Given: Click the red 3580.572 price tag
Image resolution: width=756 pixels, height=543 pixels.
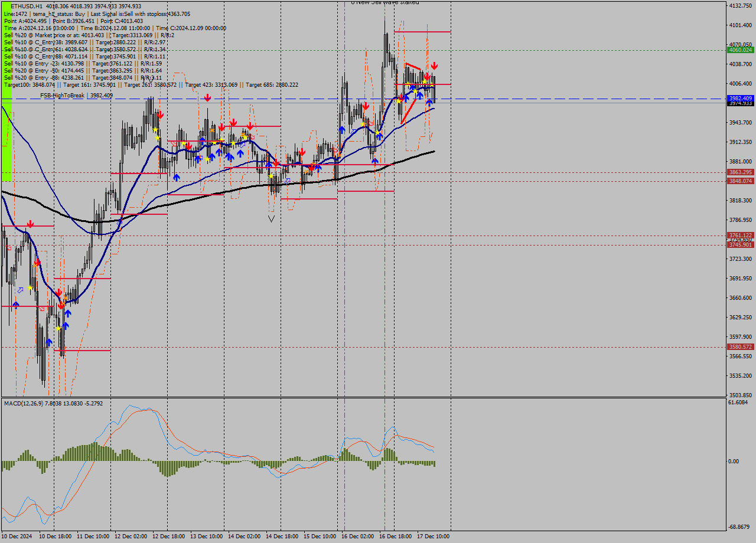Looking at the screenshot, I should pyautogui.click(x=740, y=347).
